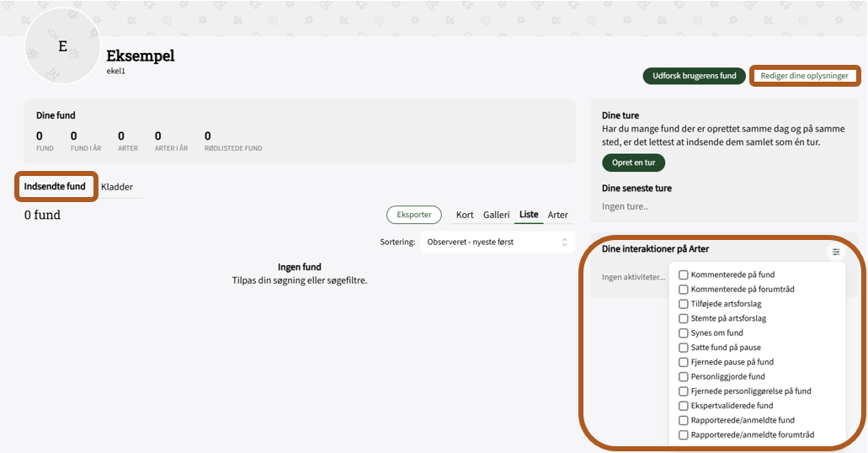Open the Kladder tab
868x453 pixels.
pos(117,187)
